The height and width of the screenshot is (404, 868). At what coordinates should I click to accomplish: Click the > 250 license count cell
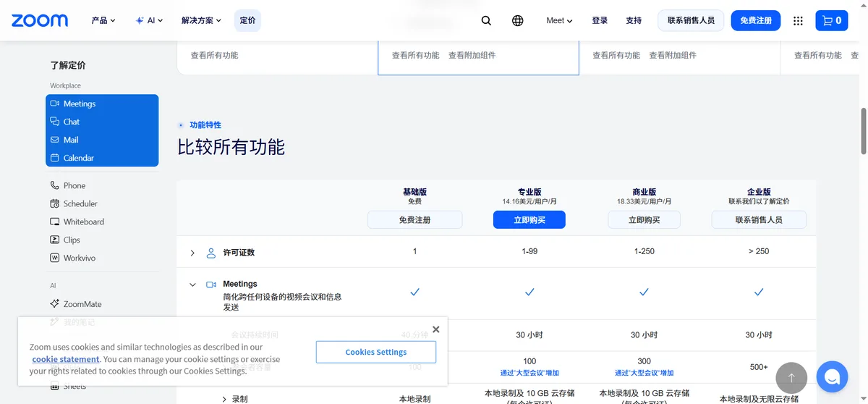pos(759,251)
